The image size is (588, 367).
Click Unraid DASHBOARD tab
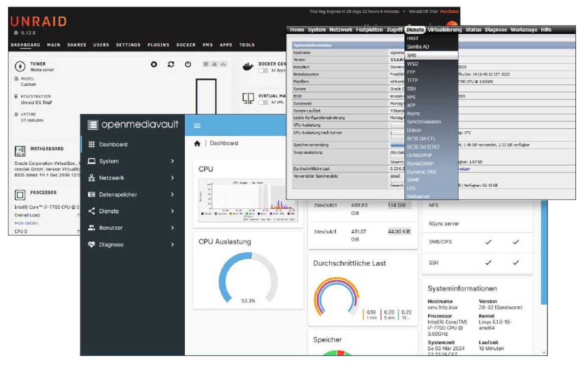pos(25,45)
